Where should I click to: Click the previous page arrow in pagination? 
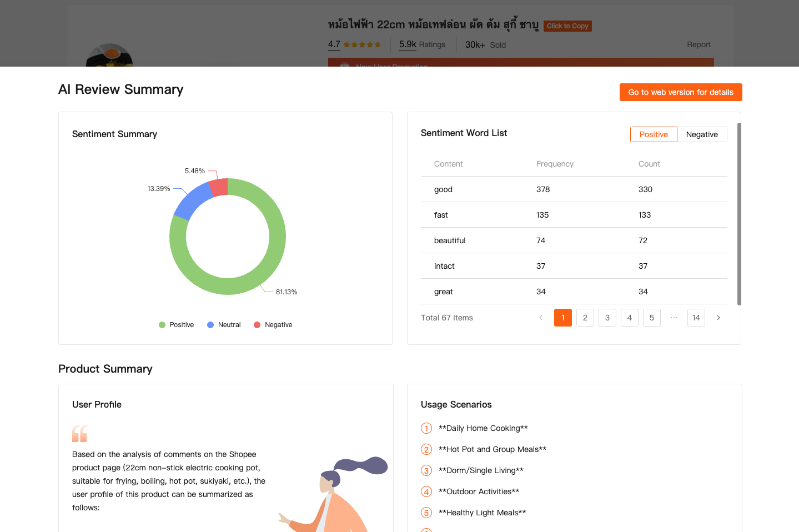(541, 318)
